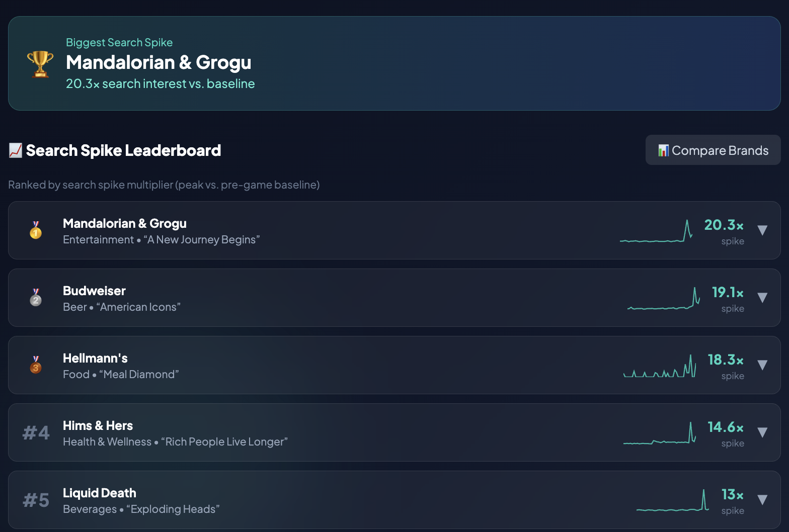Expand the Hims & Hers row arrow

click(762, 432)
